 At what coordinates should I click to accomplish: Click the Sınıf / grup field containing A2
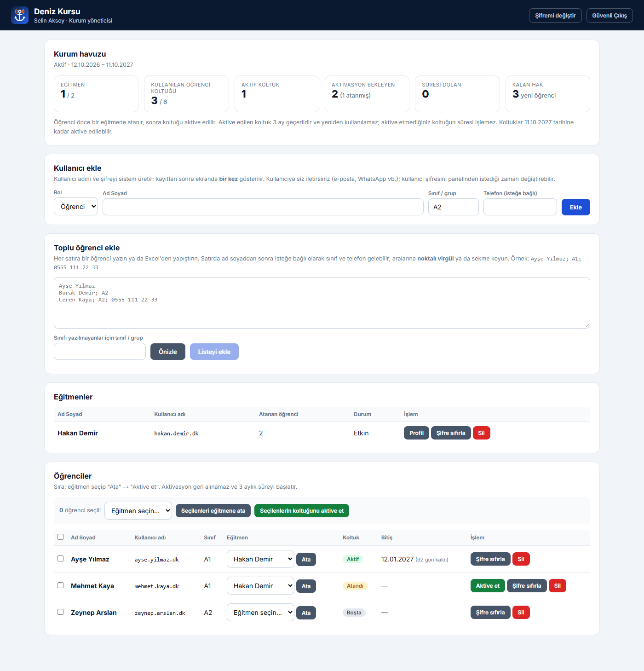coord(454,207)
